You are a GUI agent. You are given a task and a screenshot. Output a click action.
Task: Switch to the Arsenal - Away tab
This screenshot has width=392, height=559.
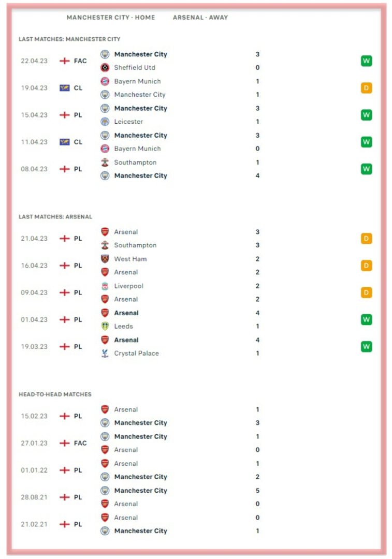(x=200, y=18)
